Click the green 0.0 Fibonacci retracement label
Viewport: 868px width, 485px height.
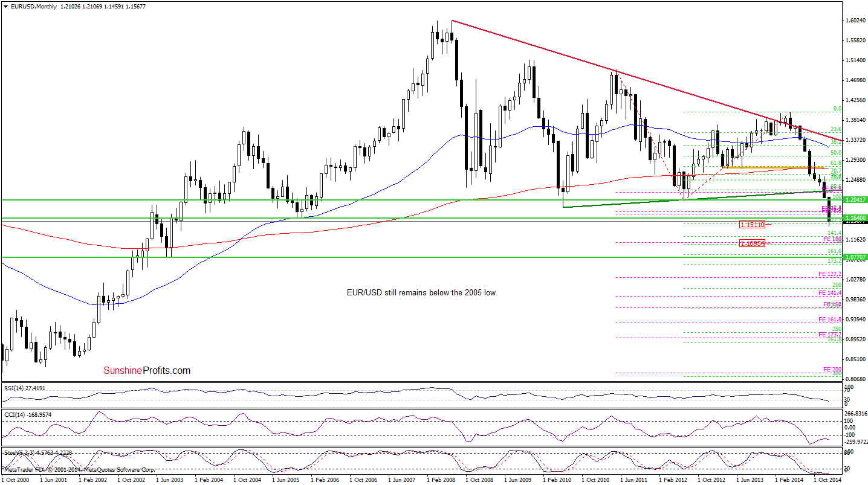838,109
